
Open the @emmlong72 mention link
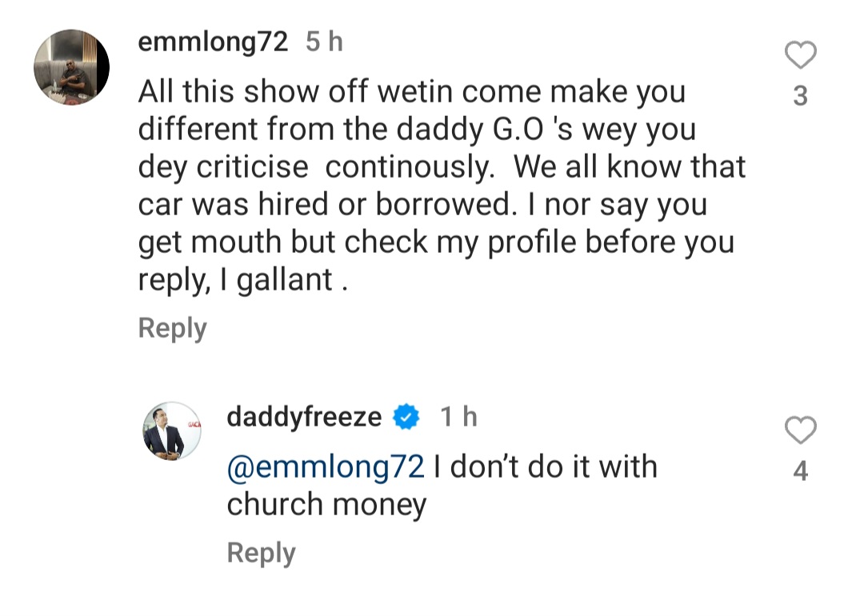(324, 466)
